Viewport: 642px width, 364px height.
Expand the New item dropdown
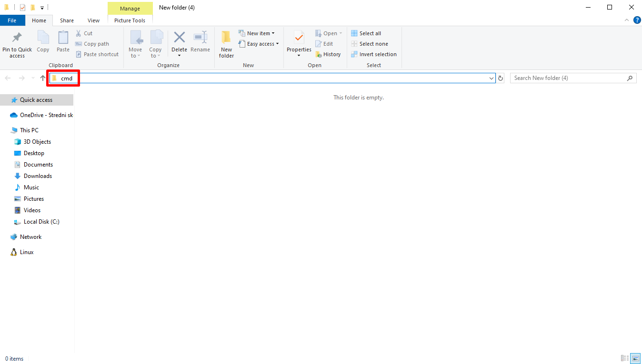(x=257, y=33)
